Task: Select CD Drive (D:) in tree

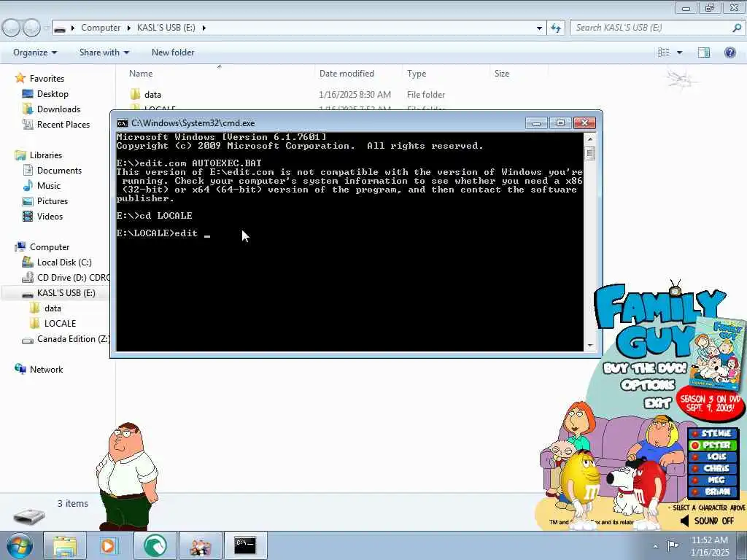Action: point(73,278)
